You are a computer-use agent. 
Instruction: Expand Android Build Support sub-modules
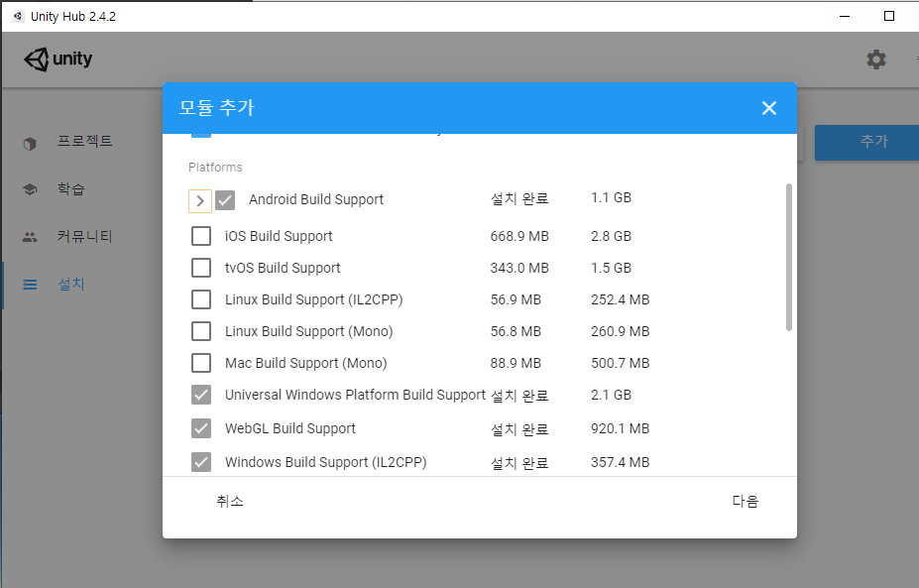[200, 200]
